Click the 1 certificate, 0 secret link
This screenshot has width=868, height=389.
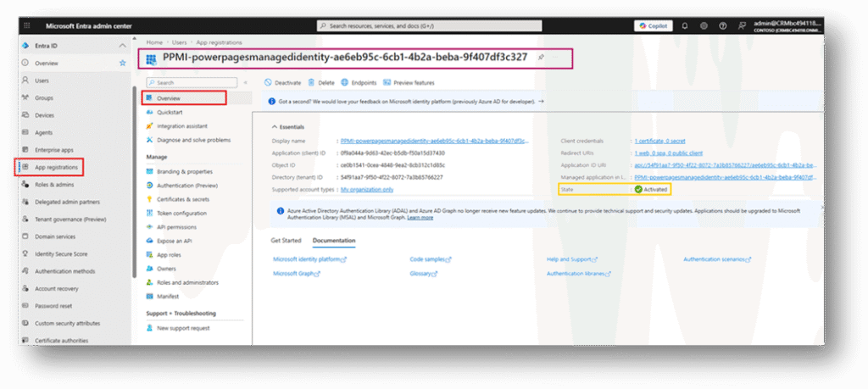[x=659, y=141]
